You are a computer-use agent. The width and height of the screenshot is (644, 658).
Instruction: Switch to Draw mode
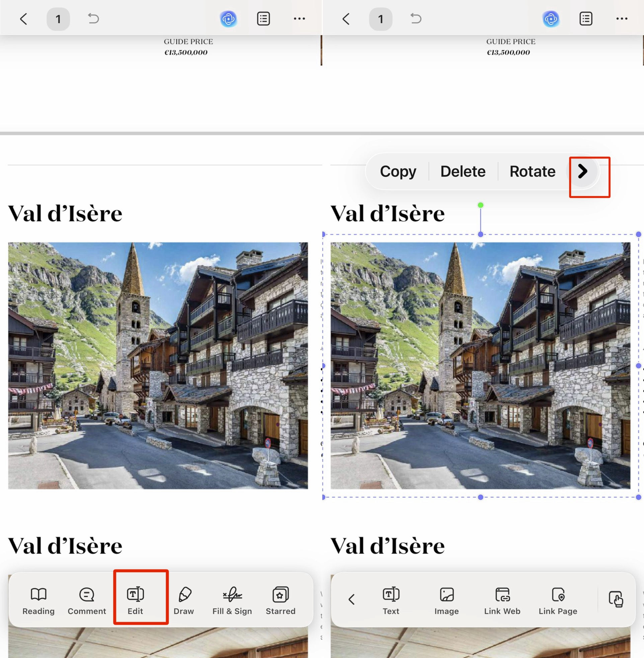tap(184, 601)
